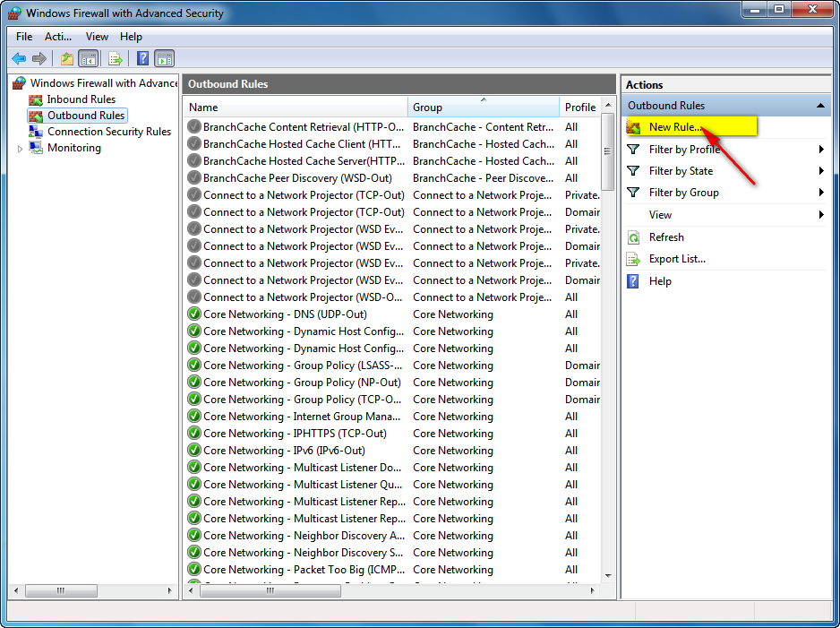Click the Help icon in Actions pane
Image resolution: width=840 pixels, height=628 pixels.
tap(632, 281)
